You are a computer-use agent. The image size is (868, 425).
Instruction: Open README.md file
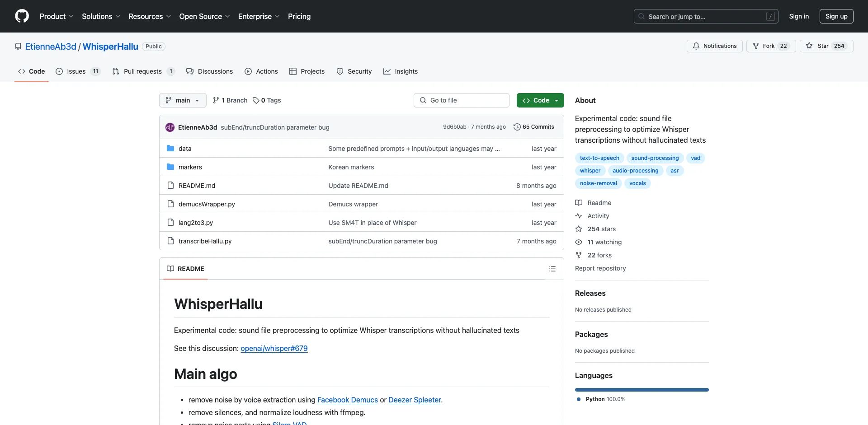pyautogui.click(x=197, y=186)
